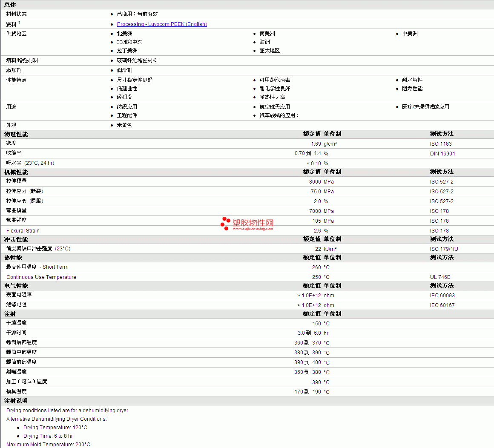
Task: Click the 玻璃纤维增强材料 filler text
Action: coord(138,60)
